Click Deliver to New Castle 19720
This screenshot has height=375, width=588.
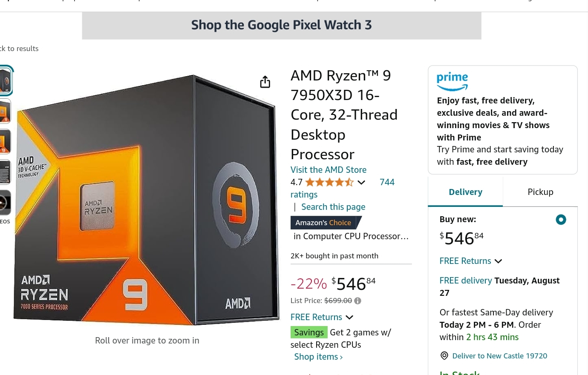coord(499,356)
